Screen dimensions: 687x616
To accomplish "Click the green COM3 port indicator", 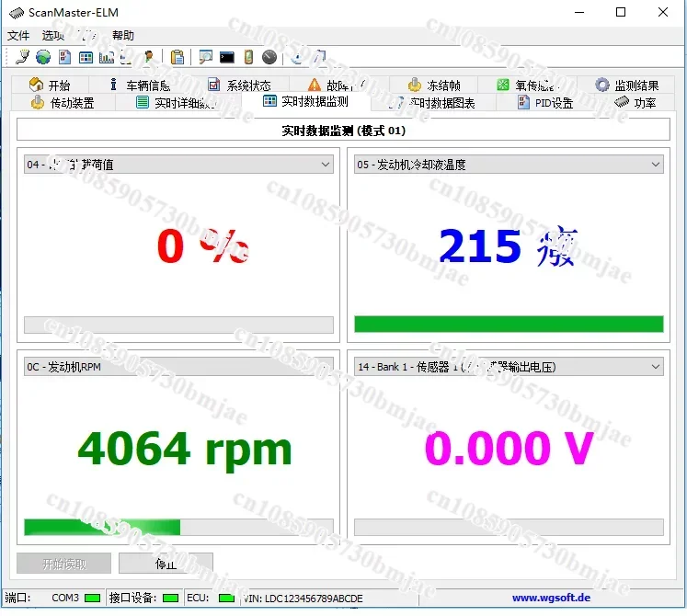I will [93, 598].
